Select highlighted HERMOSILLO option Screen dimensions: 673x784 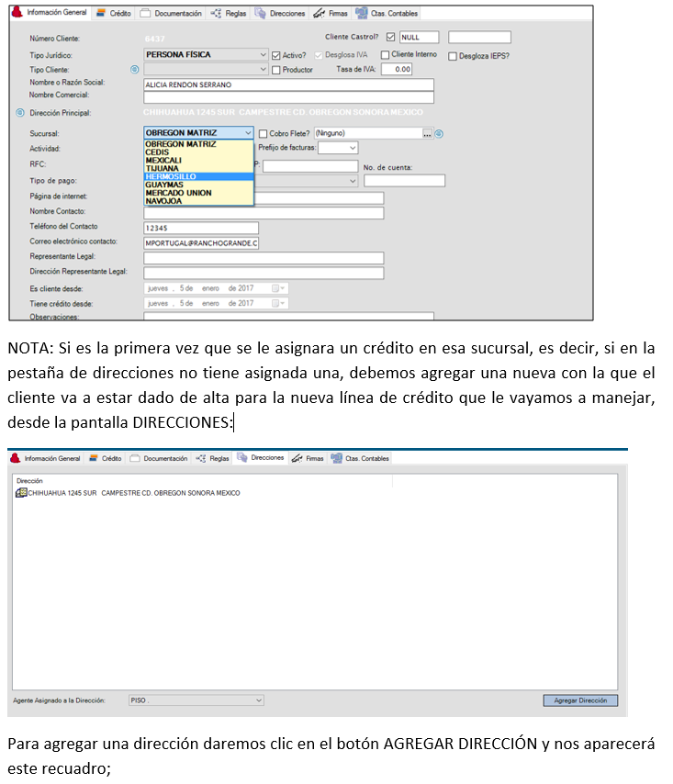point(198,176)
